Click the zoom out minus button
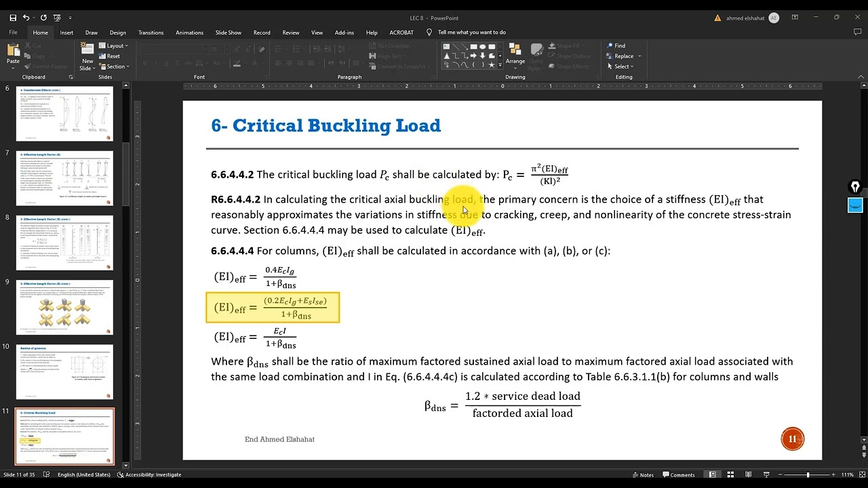The image size is (868, 488). click(x=781, y=474)
